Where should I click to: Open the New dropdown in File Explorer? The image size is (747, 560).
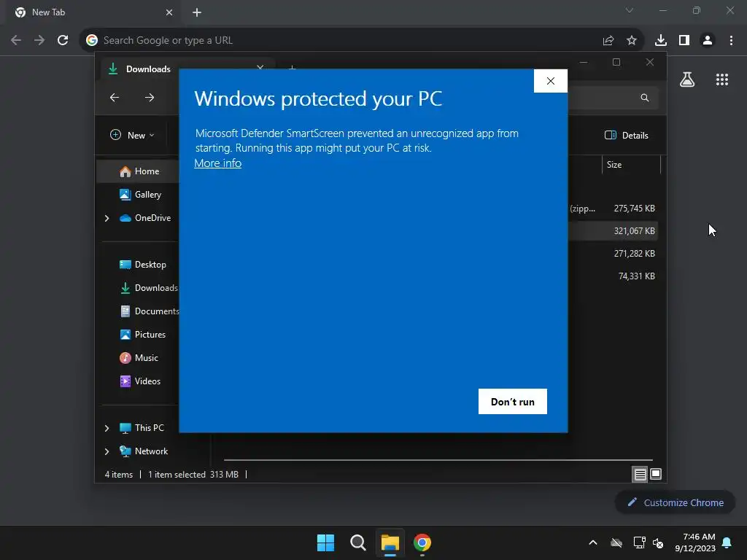click(x=133, y=135)
